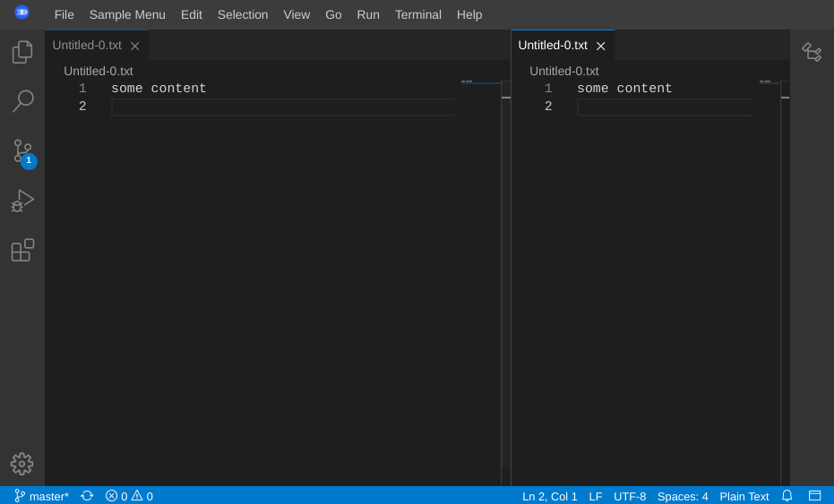Click line number 1 in left editor
Image resolution: width=834 pixels, height=504 pixels.
(82, 89)
